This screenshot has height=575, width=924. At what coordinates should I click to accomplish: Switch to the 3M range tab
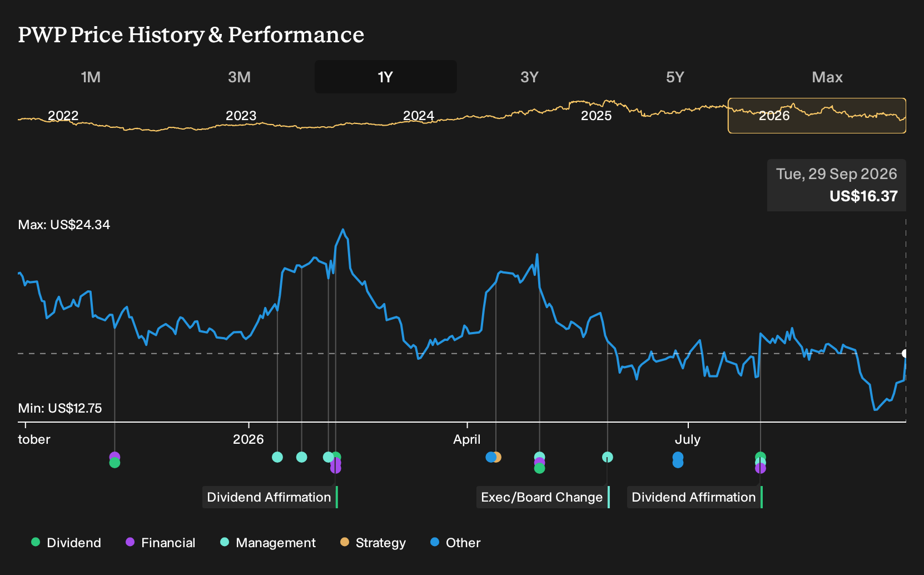pyautogui.click(x=239, y=77)
